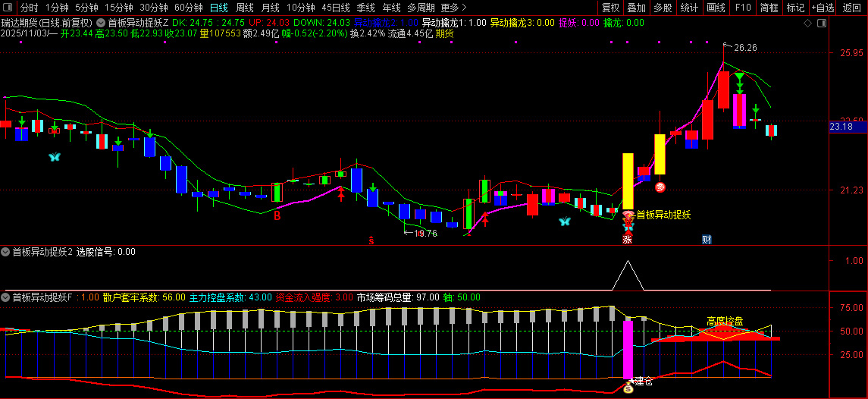
Task: Expand the 更多 periods menu
Action: (x=454, y=8)
